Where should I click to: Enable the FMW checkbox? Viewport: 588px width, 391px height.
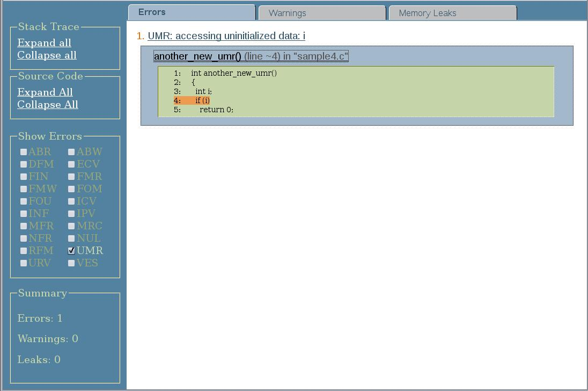pos(24,189)
